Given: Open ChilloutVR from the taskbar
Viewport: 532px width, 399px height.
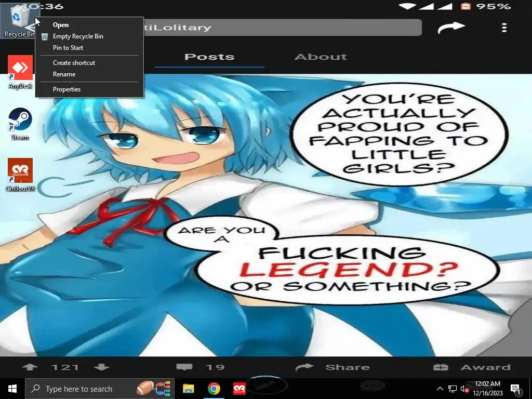Looking at the screenshot, I should tap(239, 389).
